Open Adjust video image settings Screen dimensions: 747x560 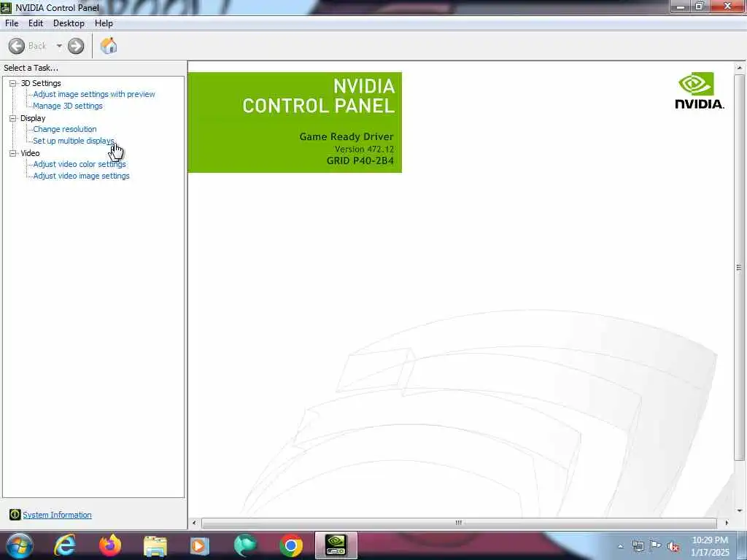coord(81,176)
